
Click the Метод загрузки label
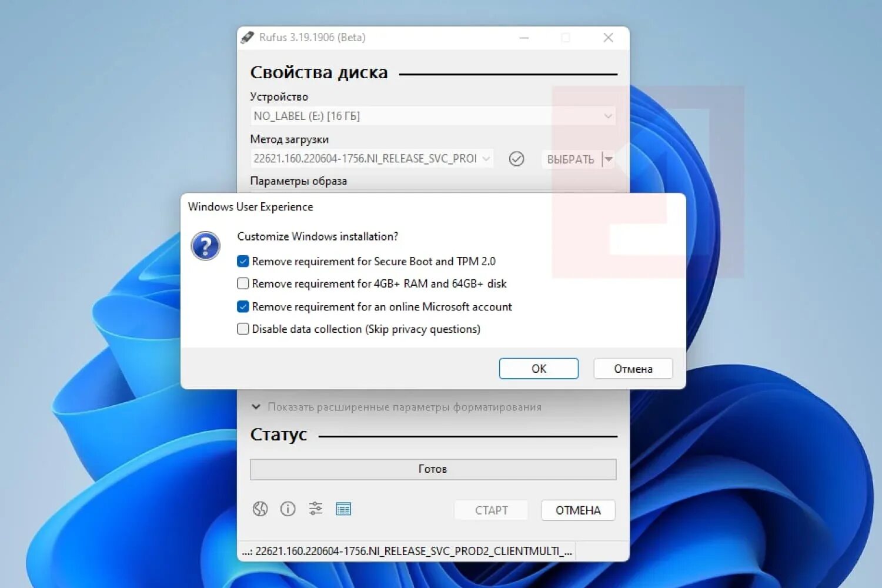(289, 139)
